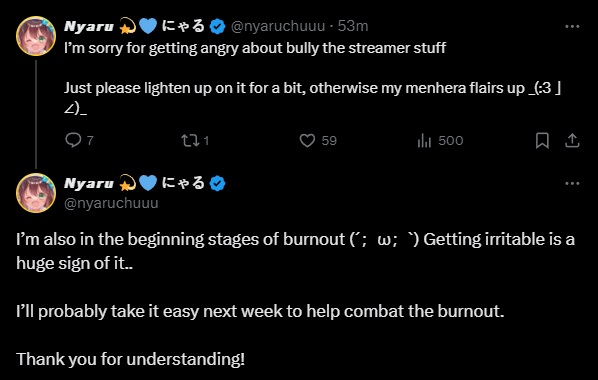Open the @nyaruchuuu handle in first tweet

(x=278, y=26)
